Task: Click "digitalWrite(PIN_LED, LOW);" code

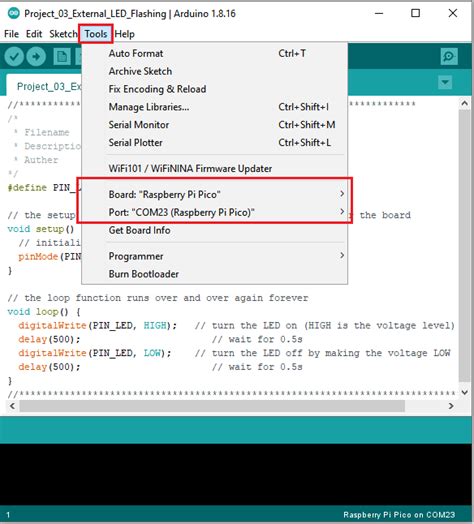Action: point(95,353)
